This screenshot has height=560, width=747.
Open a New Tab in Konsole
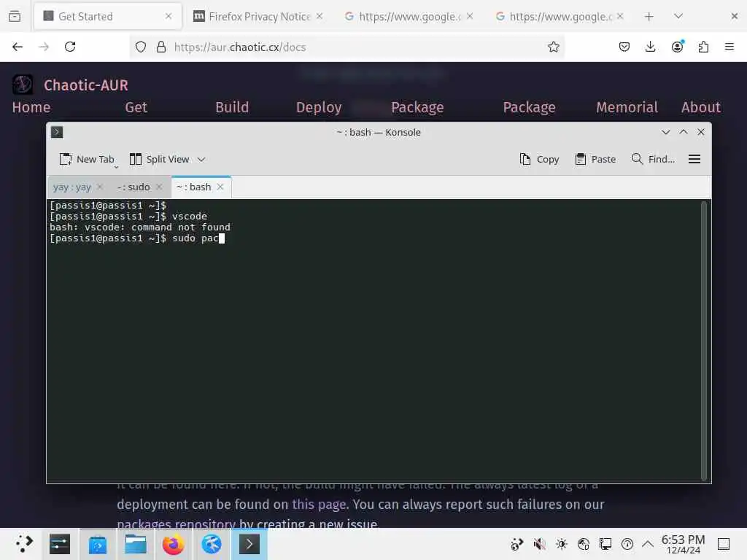click(x=87, y=159)
